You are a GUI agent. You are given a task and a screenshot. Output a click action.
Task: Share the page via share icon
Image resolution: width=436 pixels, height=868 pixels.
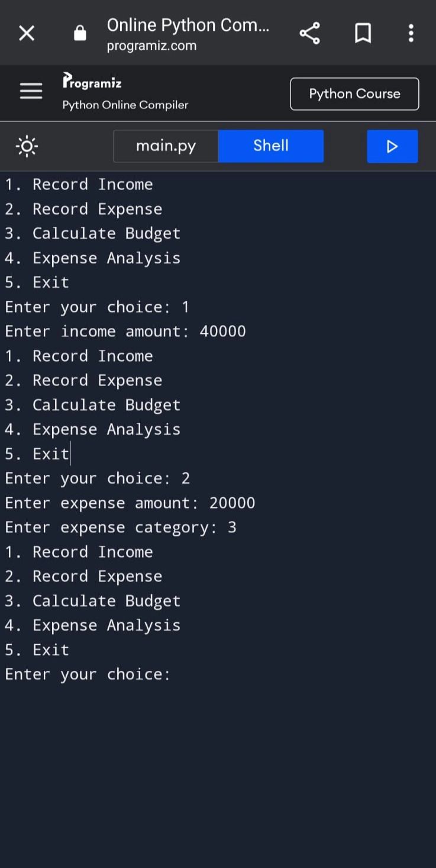click(x=309, y=33)
